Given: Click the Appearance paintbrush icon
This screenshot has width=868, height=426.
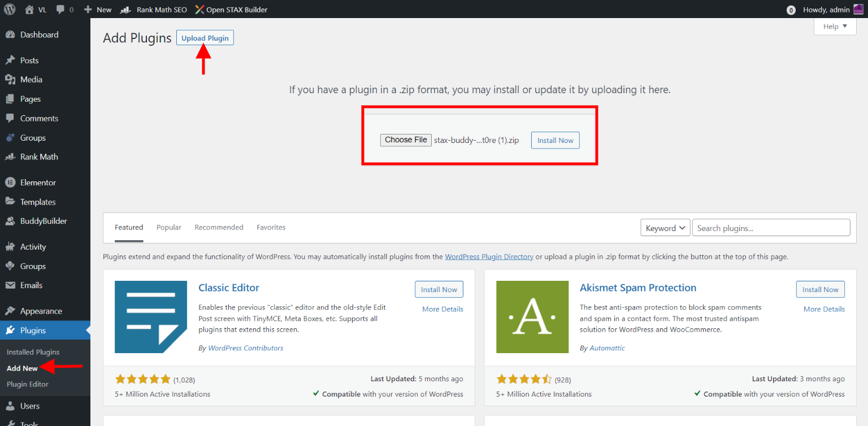Looking at the screenshot, I should click(x=10, y=311).
